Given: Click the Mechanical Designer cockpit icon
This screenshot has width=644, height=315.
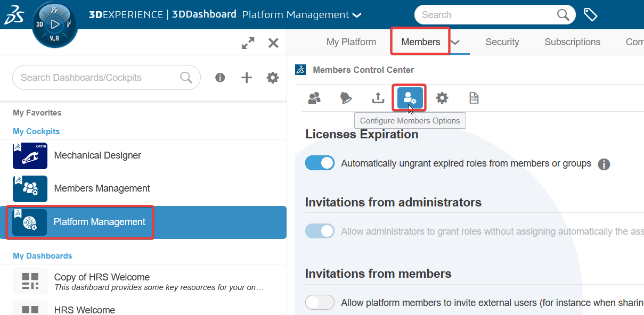Looking at the screenshot, I should (x=30, y=156).
